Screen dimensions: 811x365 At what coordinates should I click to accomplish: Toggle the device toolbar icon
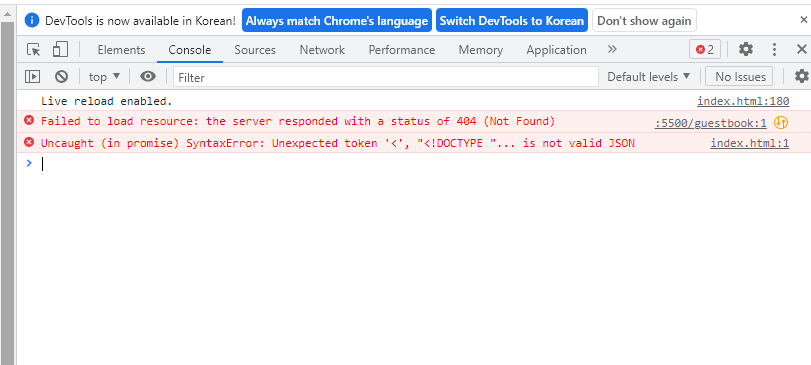pos(61,50)
